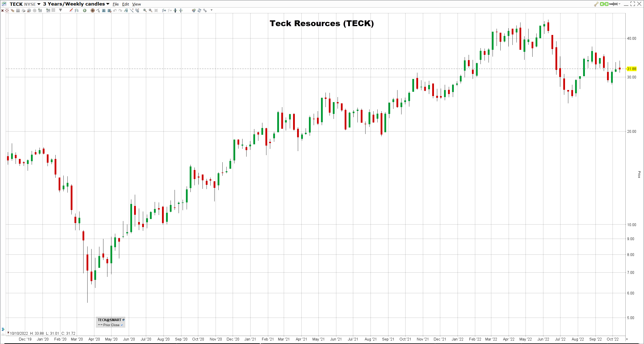Screen dimensions: 644x344
Task: Click bars shift right arrow icon
Action: tap(164, 10)
